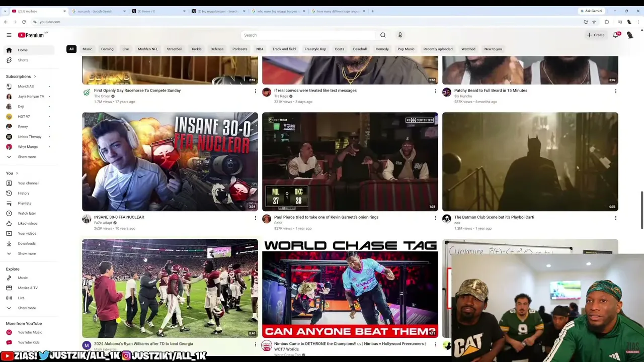Reload the page in browser
Screen dimensions: 644x362
pos(24,22)
